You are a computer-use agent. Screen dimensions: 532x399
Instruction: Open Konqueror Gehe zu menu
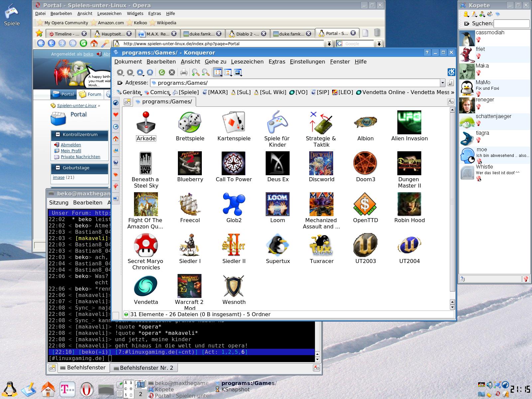pos(215,62)
